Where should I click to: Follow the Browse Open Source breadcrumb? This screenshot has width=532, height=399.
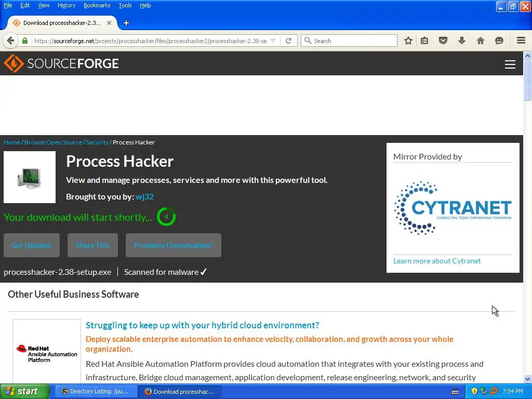click(x=53, y=142)
